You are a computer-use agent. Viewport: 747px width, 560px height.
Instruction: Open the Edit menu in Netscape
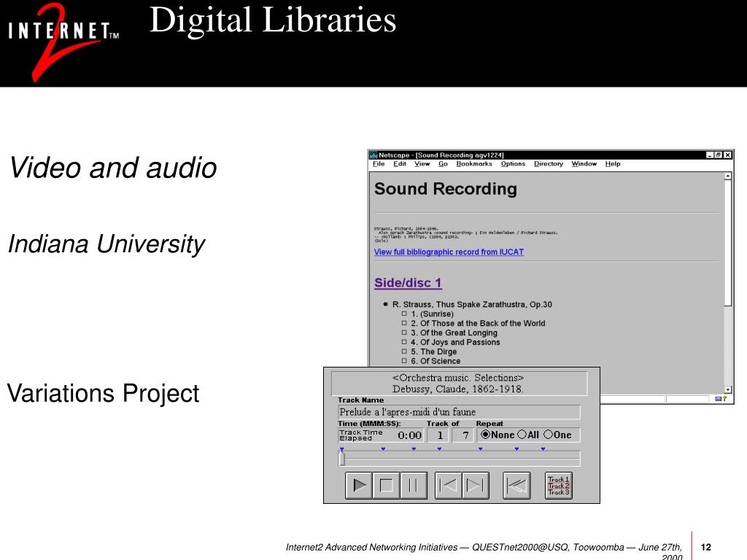pyautogui.click(x=400, y=164)
